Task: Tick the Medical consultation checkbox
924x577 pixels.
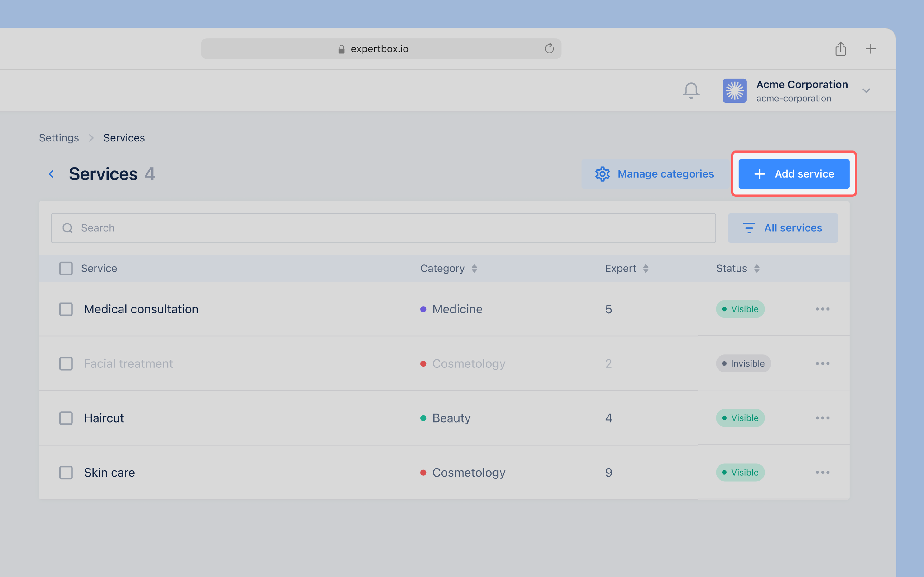Action: pyautogui.click(x=66, y=309)
